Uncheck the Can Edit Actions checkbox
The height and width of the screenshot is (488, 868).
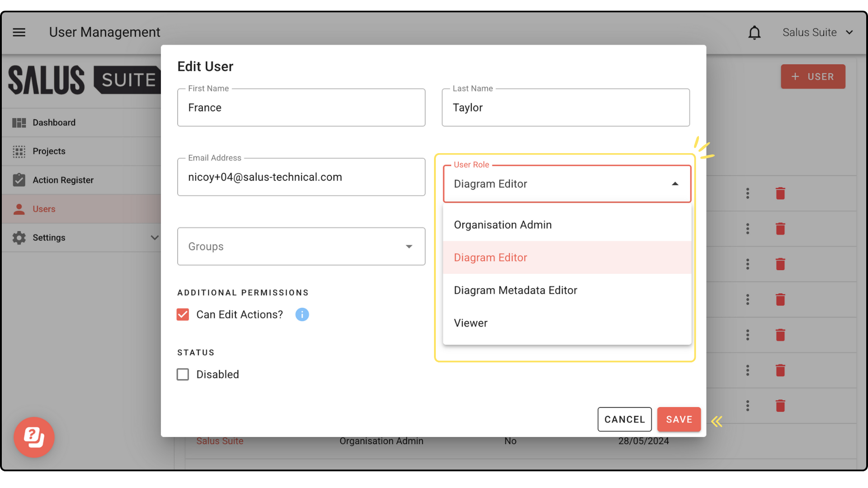[183, 314]
